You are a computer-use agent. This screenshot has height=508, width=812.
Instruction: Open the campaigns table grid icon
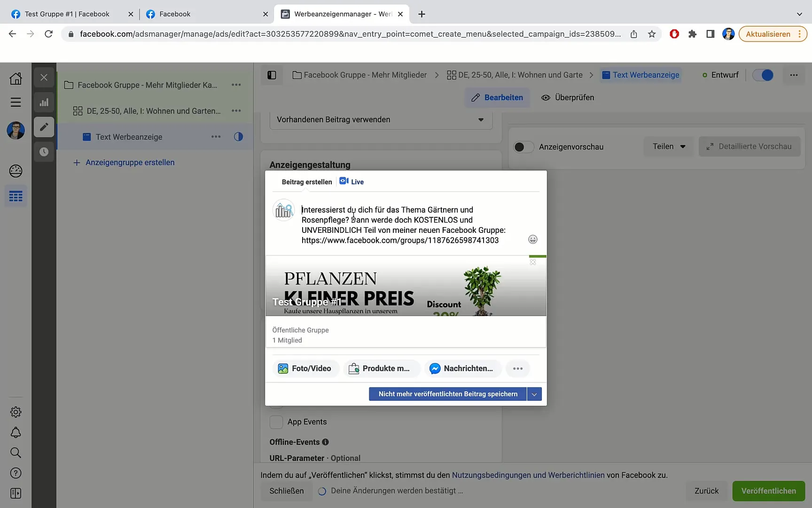tap(16, 196)
